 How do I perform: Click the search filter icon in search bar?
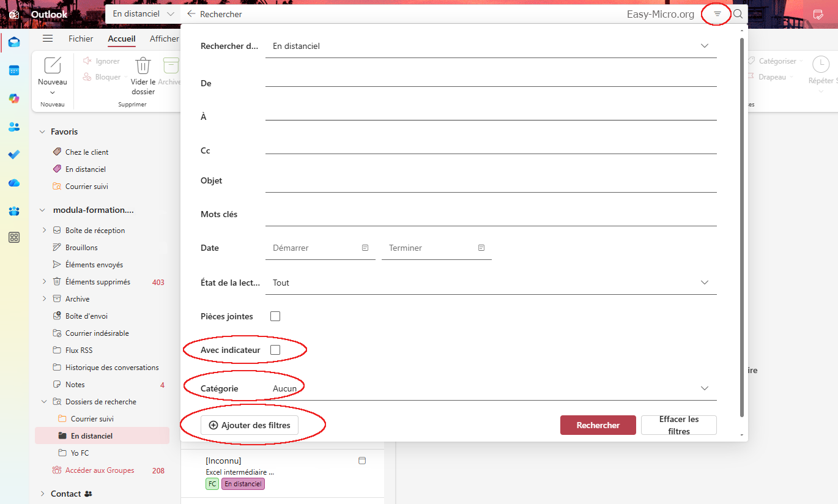[717, 14]
